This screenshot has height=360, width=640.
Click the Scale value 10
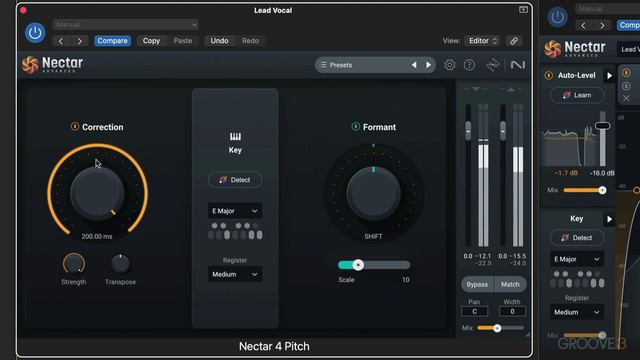coord(406,280)
